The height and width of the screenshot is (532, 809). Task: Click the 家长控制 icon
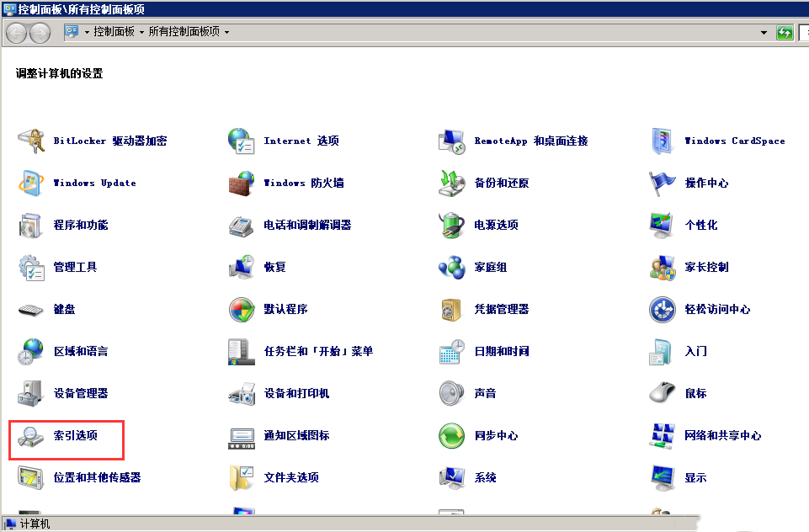[x=663, y=268]
